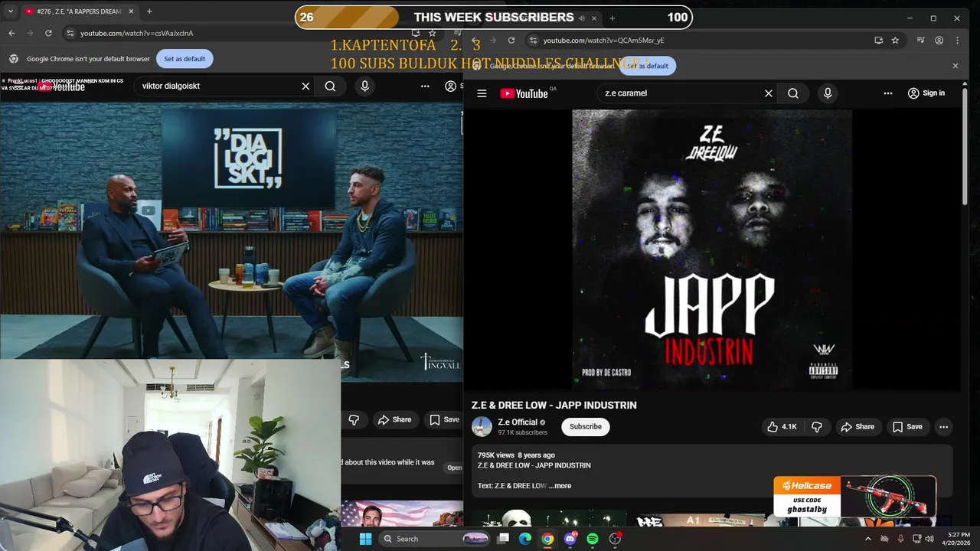This screenshot has width=980, height=551.
Task: Open Task View on the taskbar
Action: (x=503, y=539)
